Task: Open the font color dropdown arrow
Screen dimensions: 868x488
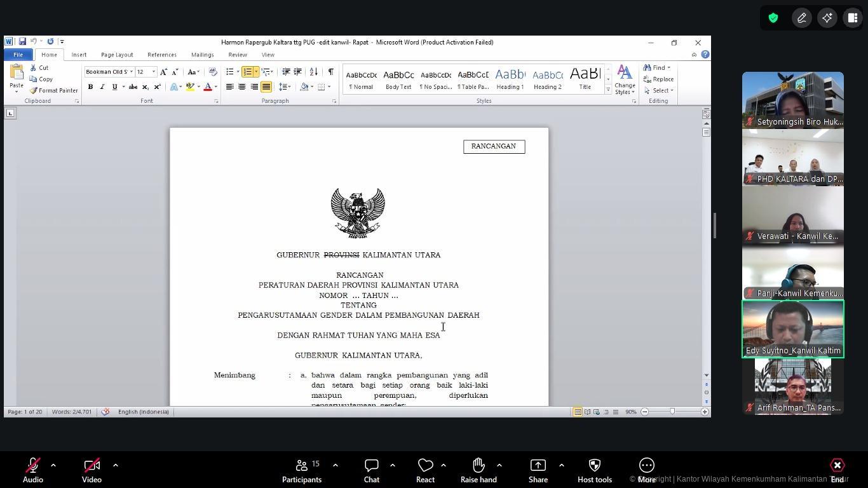Action: tap(215, 86)
